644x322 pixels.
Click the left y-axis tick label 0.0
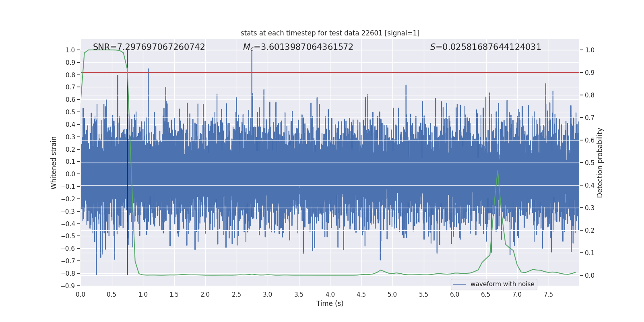point(70,174)
